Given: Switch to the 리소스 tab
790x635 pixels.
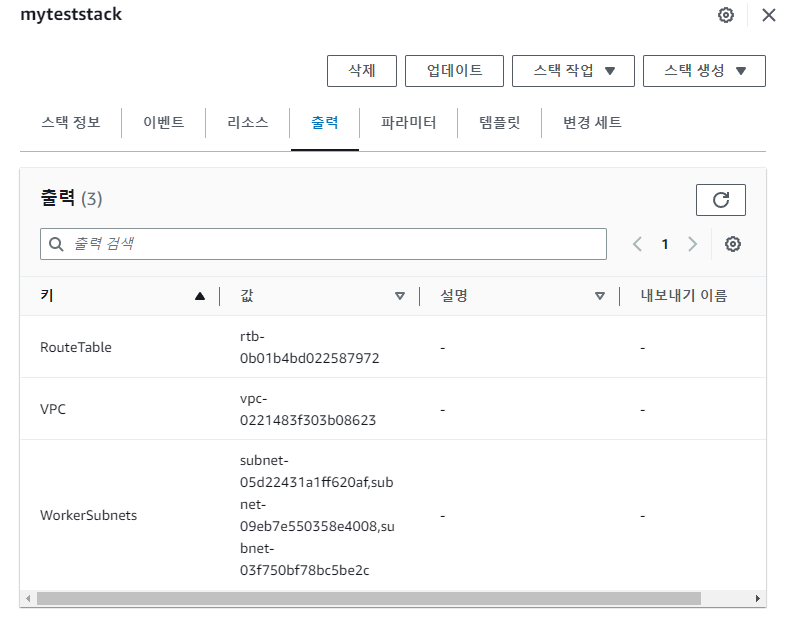Looking at the screenshot, I should [247, 122].
